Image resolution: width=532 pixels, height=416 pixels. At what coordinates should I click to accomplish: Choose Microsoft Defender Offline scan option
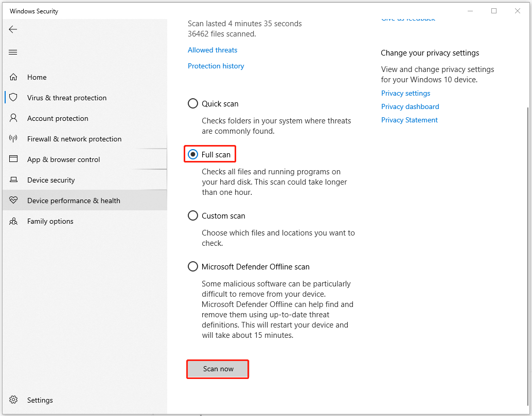point(193,267)
